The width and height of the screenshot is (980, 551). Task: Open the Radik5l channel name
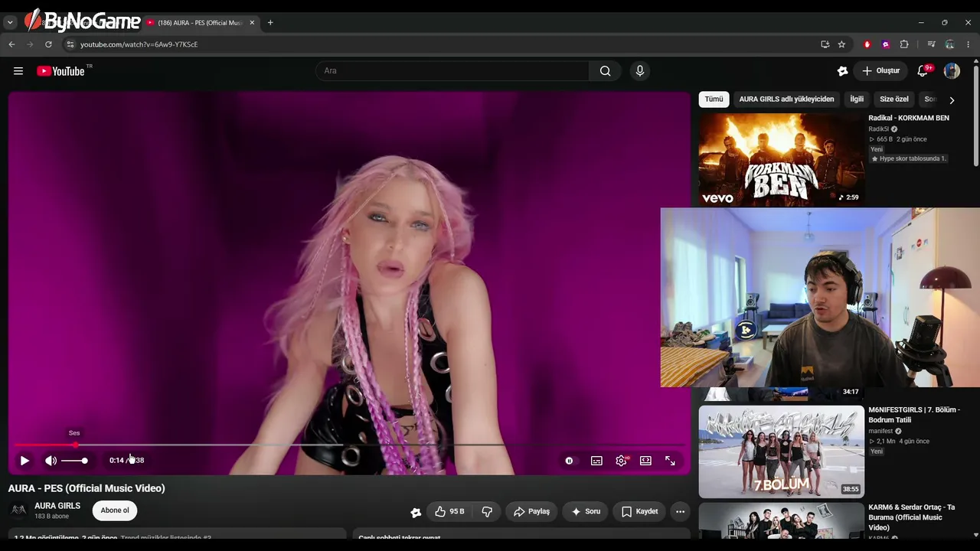click(x=879, y=129)
